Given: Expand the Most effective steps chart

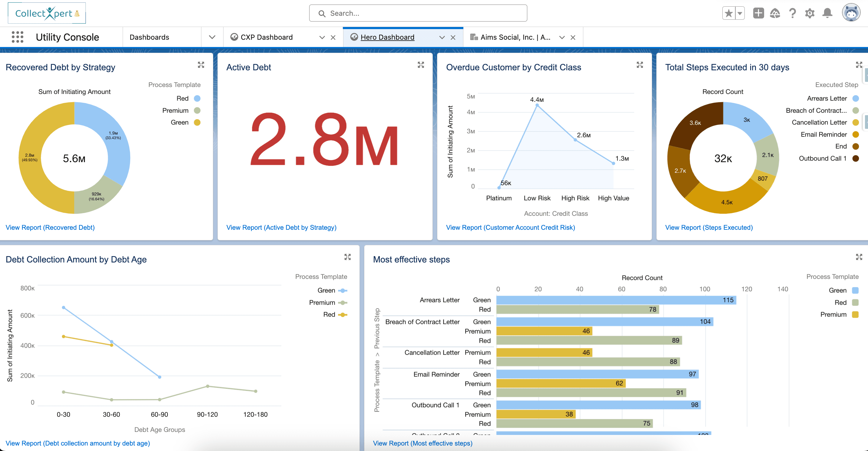Looking at the screenshot, I should coord(859,257).
